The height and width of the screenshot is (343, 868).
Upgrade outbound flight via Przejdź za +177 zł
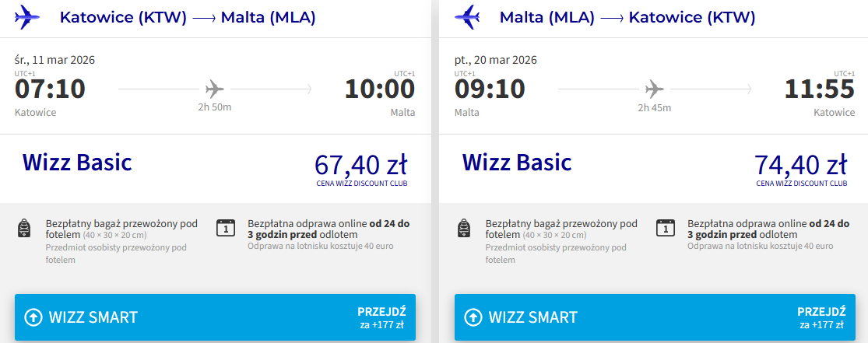381,317
